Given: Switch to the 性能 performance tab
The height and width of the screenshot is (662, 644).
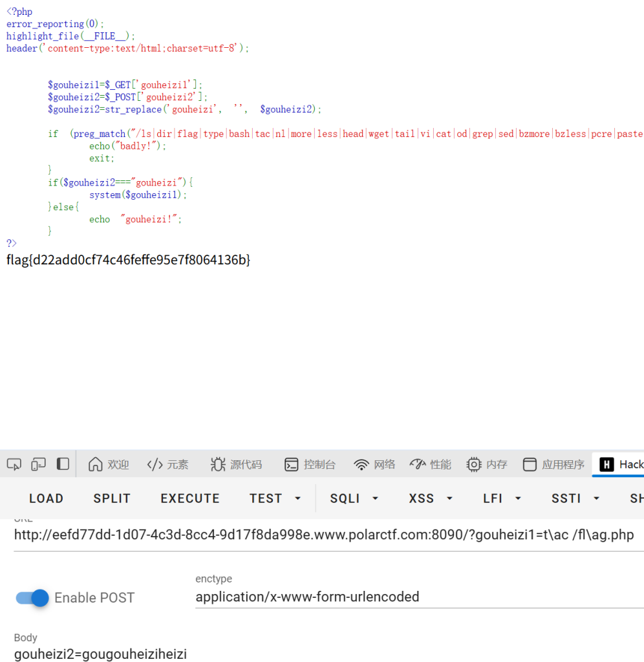Looking at the screenshot, I should click(x=431, y=464).
